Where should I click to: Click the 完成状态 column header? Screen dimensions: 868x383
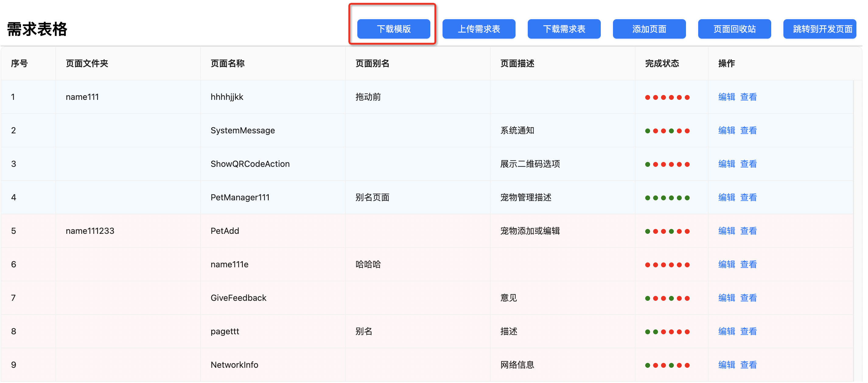pos(662,63)
